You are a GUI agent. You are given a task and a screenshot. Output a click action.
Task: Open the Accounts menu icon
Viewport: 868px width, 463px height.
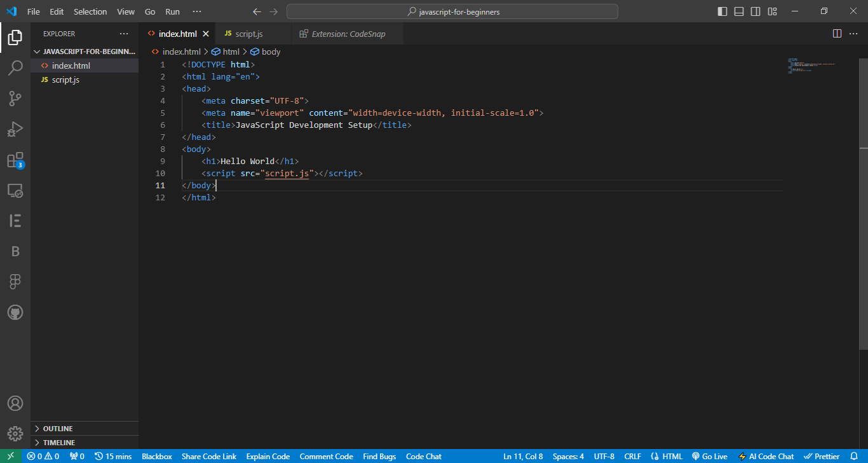15,403
